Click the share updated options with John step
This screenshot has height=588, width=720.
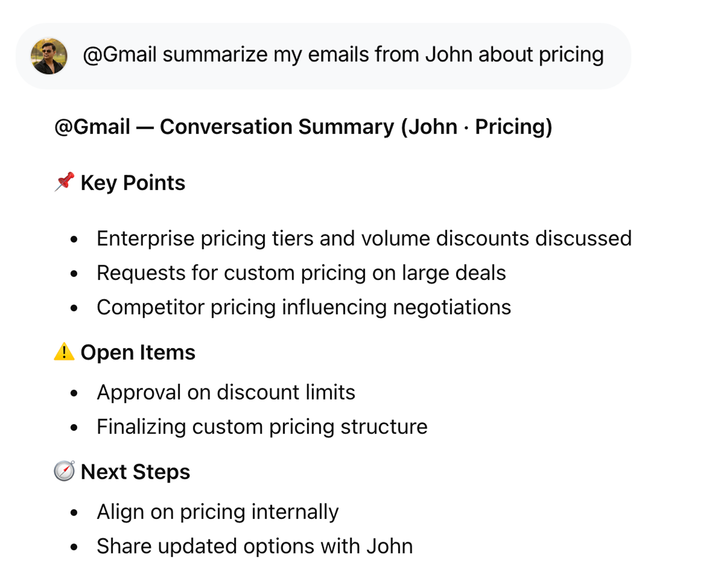255,546
